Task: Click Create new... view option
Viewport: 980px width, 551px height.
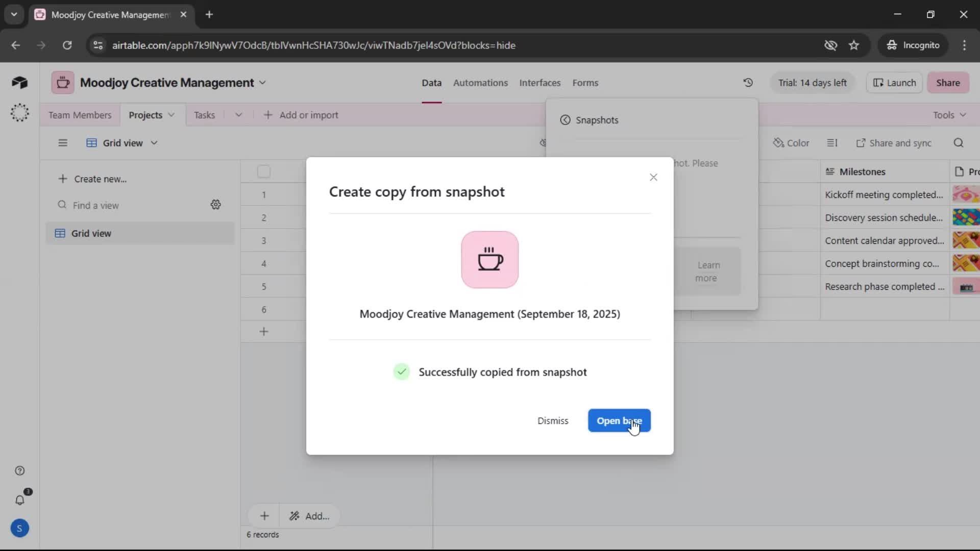Action: 92,179
